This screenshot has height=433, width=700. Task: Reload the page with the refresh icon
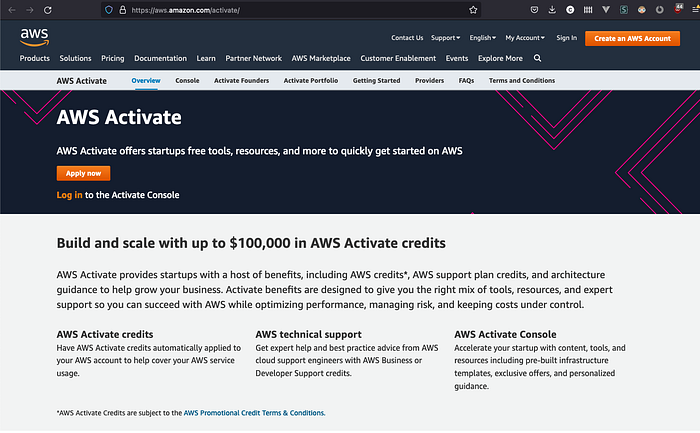[47, 10]
